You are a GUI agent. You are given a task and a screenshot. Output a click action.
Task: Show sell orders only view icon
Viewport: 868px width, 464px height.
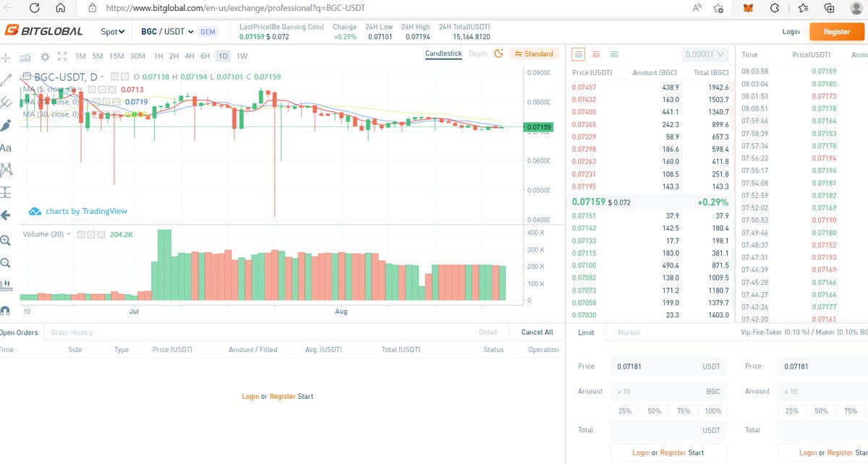(596, 54)
